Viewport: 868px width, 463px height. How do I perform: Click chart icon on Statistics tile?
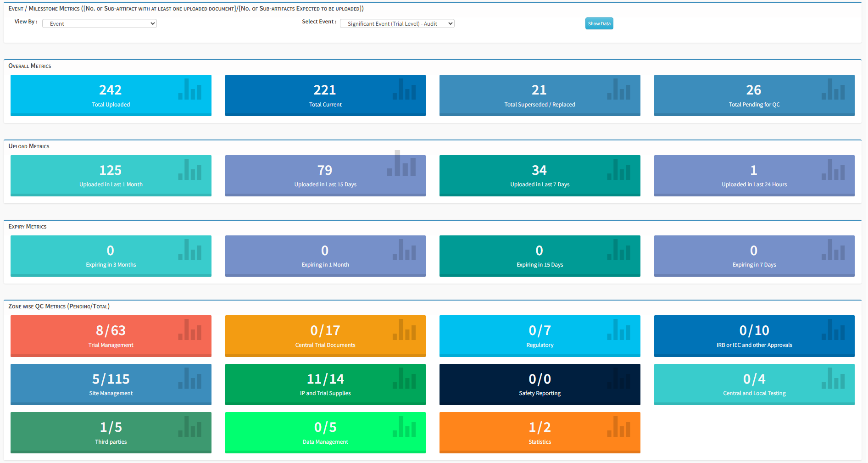(618, 427)
